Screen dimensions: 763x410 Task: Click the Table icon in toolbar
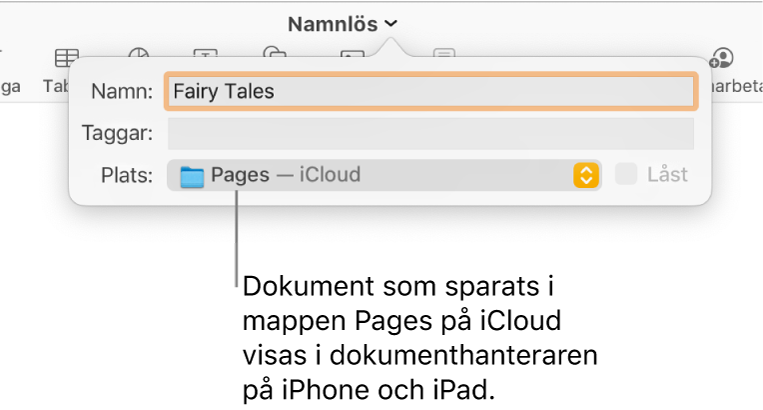[x=67, y=57]
